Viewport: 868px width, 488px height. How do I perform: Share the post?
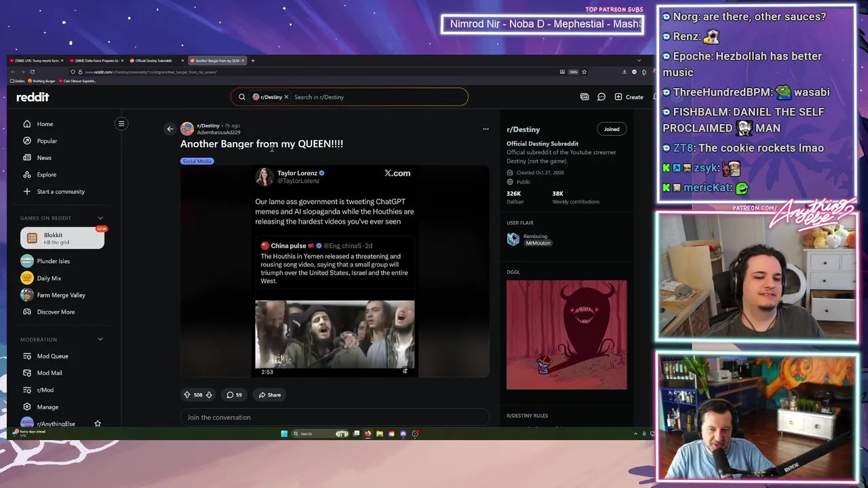pos(270,394)
